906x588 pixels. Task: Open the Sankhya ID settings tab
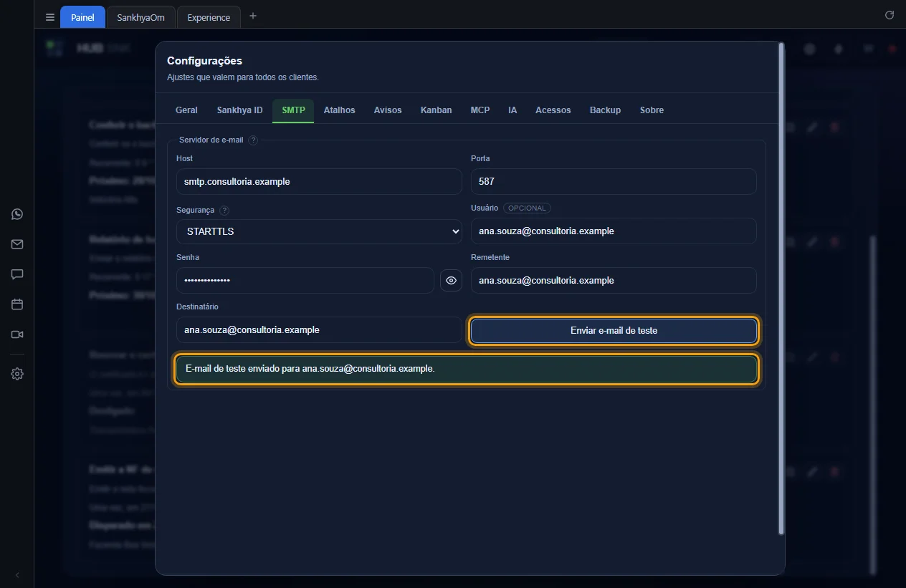[x=239, y=110]
